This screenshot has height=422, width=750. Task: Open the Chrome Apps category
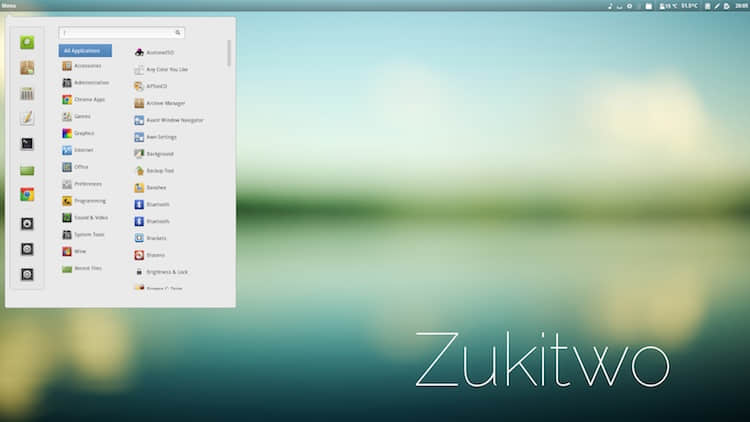(x=84, y=100)
